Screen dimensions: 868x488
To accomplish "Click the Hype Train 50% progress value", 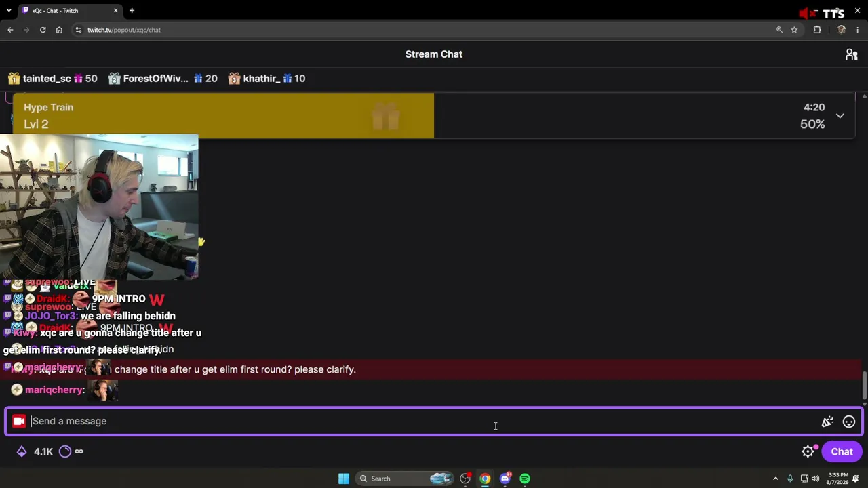I will 812,124.
